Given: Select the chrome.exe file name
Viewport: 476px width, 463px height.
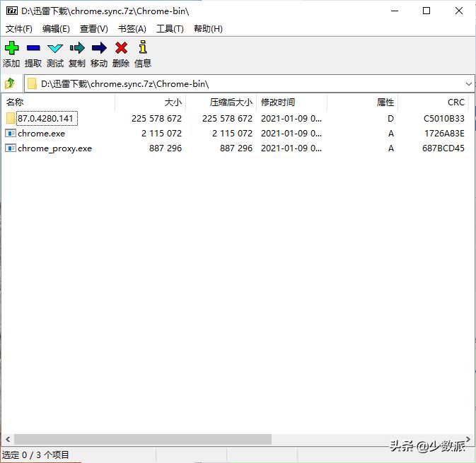Looking at the screenshot, I should [x=41, y=134].
